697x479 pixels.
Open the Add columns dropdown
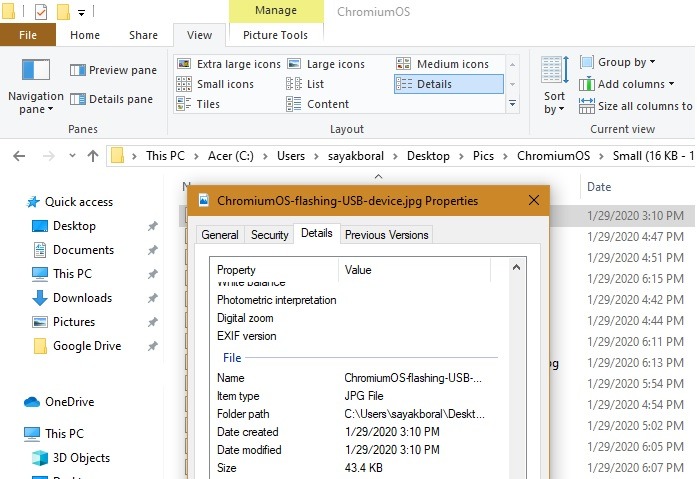tap(627, 84)
